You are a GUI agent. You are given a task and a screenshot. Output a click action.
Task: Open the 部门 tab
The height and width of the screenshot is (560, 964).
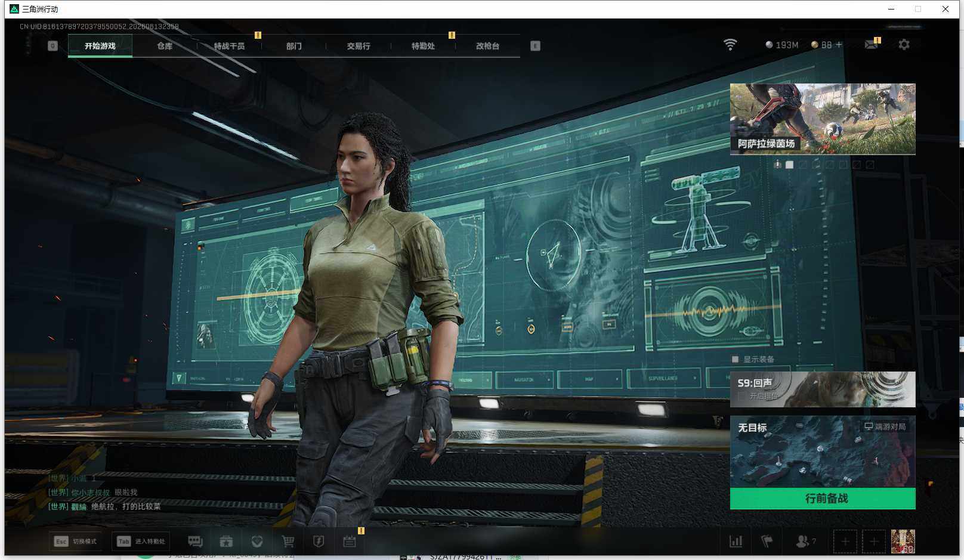293,46
